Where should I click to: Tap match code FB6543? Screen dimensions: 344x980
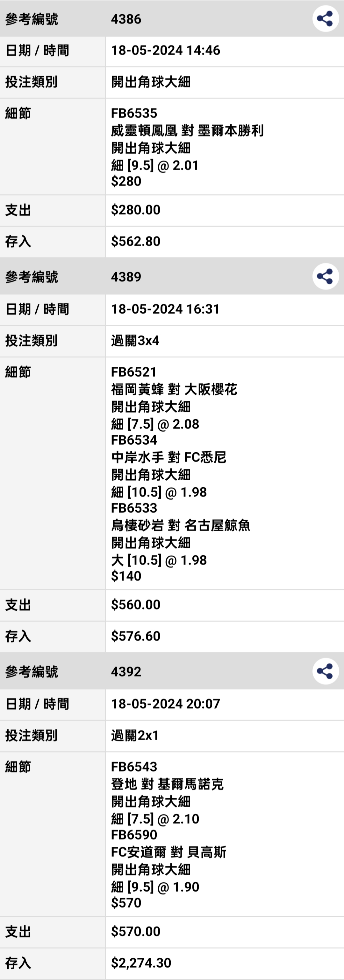(134, 767)
